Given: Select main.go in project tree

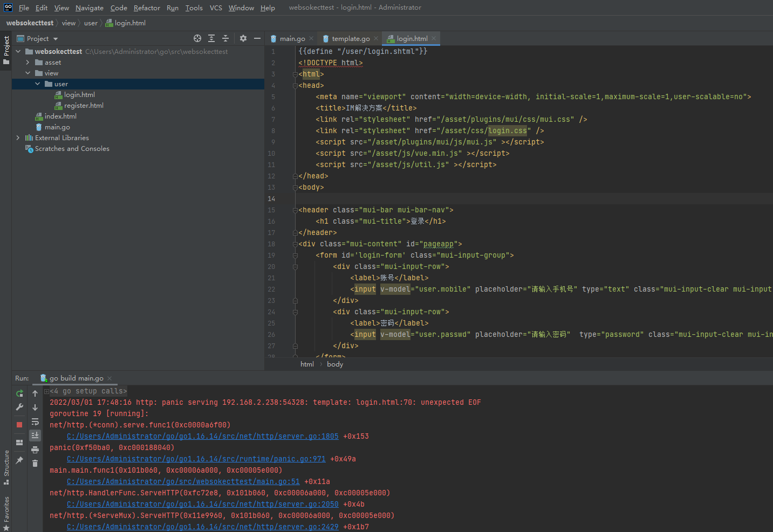Looking at the screenshot, I should [57, 127].
